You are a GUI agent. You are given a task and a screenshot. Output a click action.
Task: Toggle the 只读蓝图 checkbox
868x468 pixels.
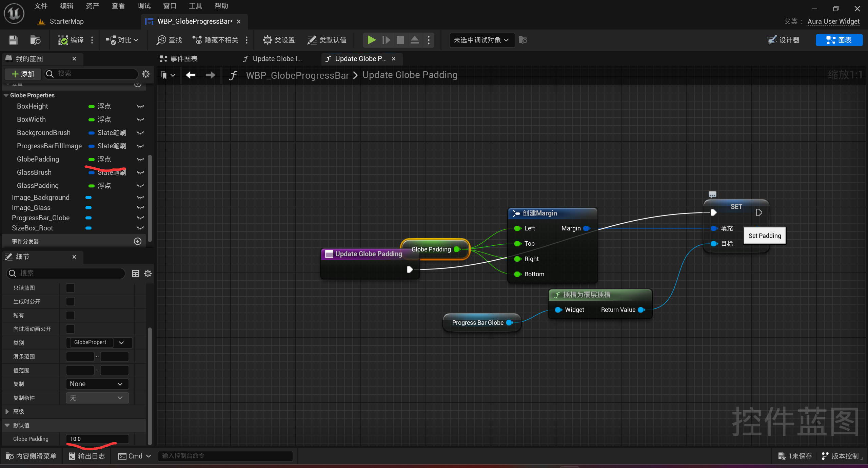click(x=70, y=288)
